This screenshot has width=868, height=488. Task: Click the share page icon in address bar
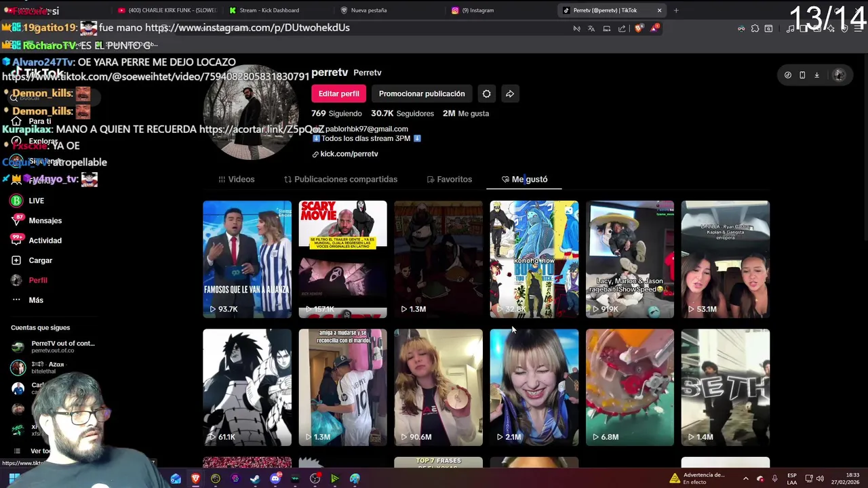(622, 28)
